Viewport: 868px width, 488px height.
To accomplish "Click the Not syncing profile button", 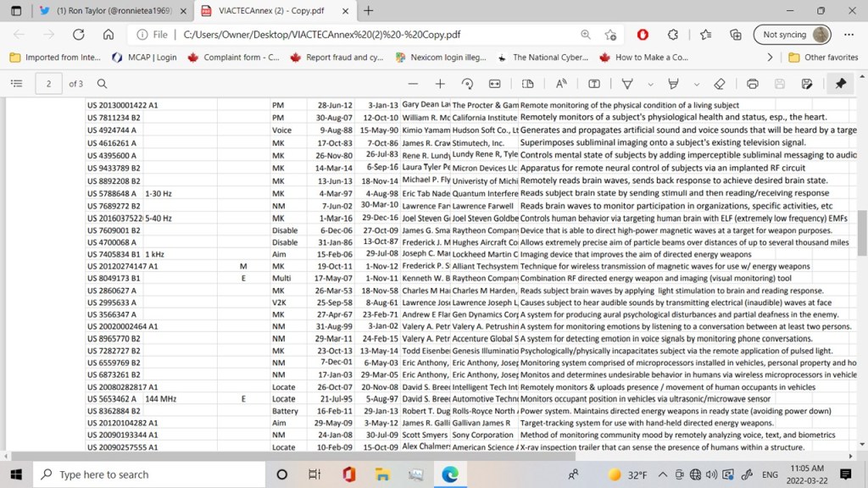I will click(x=795, y=35).
